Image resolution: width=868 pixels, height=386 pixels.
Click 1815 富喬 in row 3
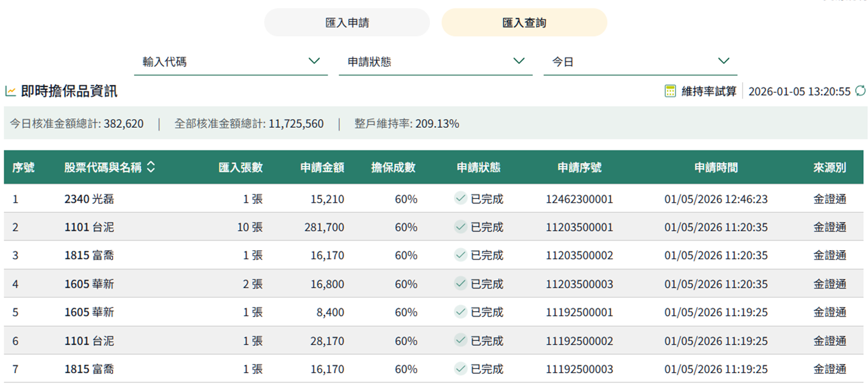89,256
